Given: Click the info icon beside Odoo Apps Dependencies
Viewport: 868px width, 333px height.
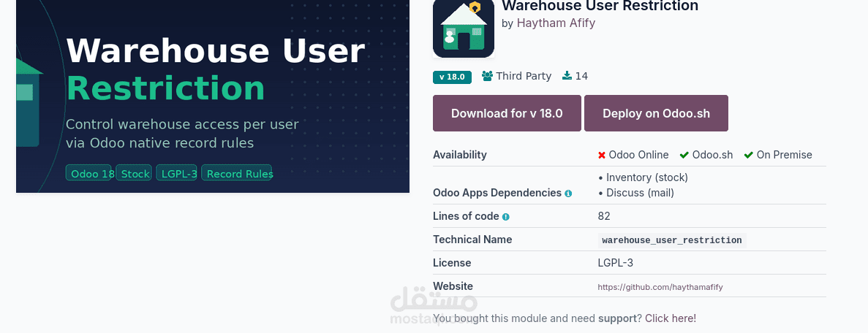Looking at the screenshot, I should 568,194.
